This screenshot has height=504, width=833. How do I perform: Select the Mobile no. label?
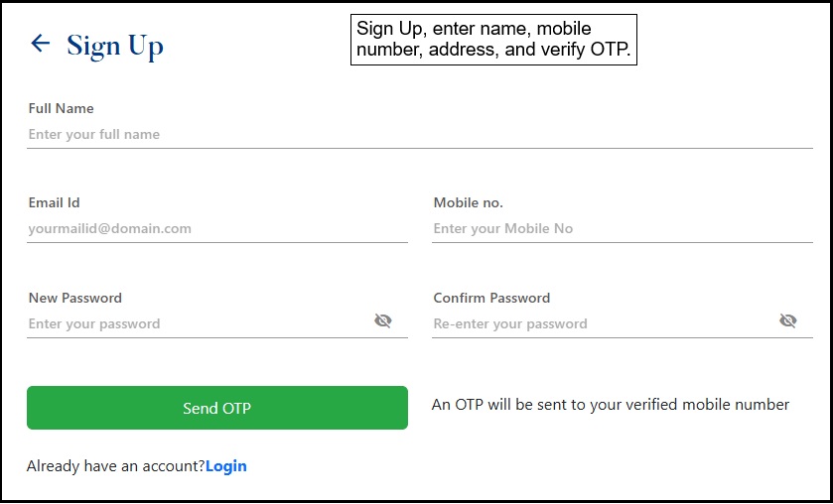tap(469, 202)
